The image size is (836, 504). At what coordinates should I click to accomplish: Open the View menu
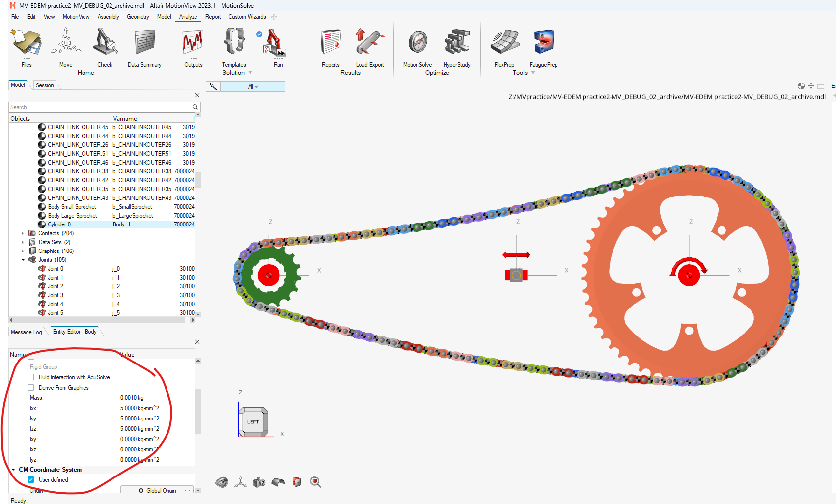49,17
